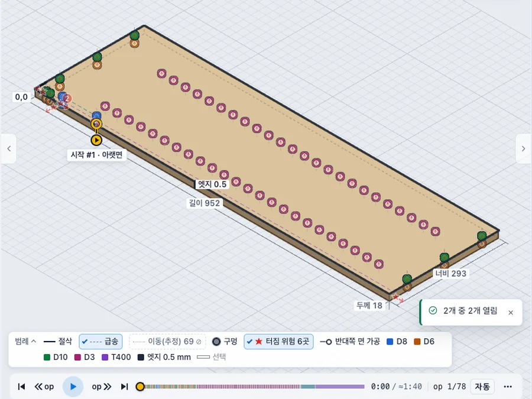Click the '길이 952' dimension label
The height and width of the screenshot is (399, 532).
(205, 203)
